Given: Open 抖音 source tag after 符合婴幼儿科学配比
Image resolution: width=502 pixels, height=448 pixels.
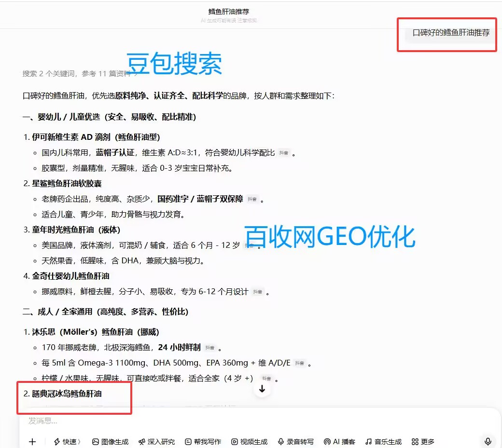Looking at the screenshot, I should pyautogui.click(x=284, y=153).
